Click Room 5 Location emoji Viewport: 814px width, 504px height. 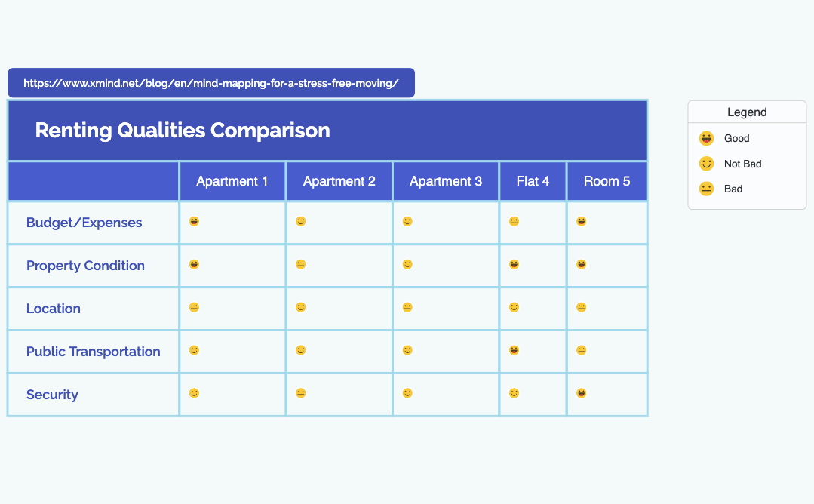click(581, 308)
